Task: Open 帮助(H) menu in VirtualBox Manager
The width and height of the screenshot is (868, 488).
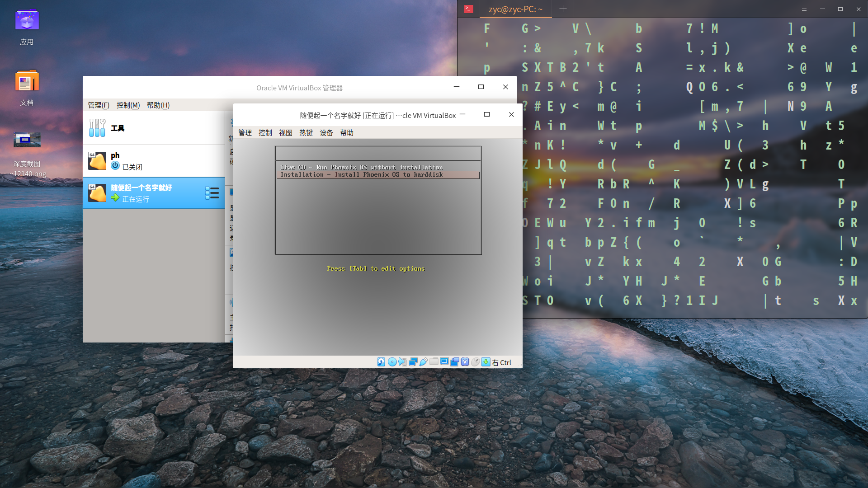Action: coord(158,105)
